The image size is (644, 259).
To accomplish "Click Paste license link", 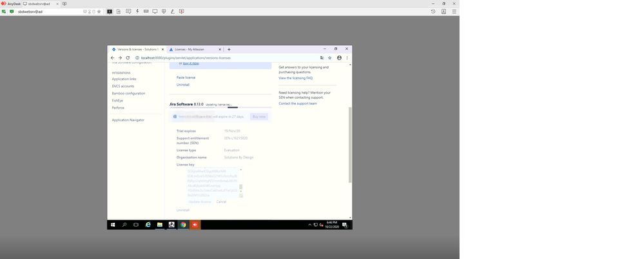I will (186, 78).
